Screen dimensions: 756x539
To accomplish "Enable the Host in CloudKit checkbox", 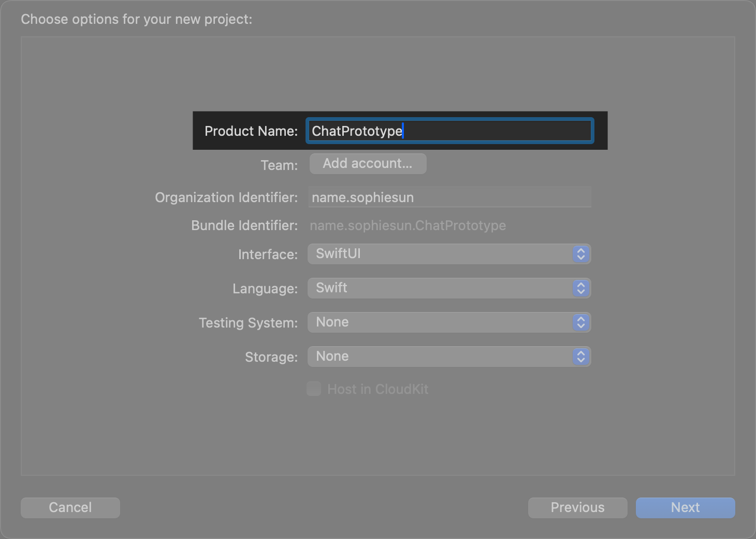I will 314,389.
